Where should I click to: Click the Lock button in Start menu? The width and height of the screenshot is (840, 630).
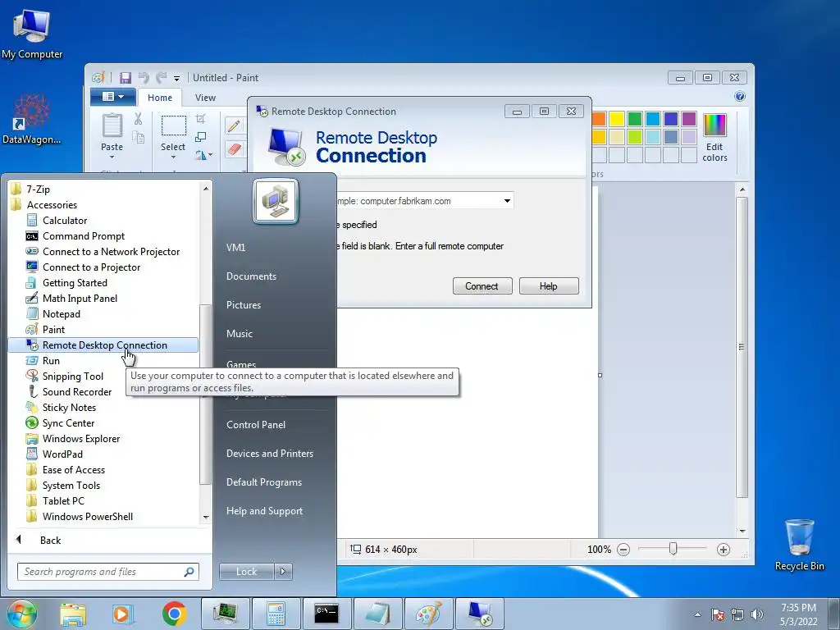click(x=246, y=572)
